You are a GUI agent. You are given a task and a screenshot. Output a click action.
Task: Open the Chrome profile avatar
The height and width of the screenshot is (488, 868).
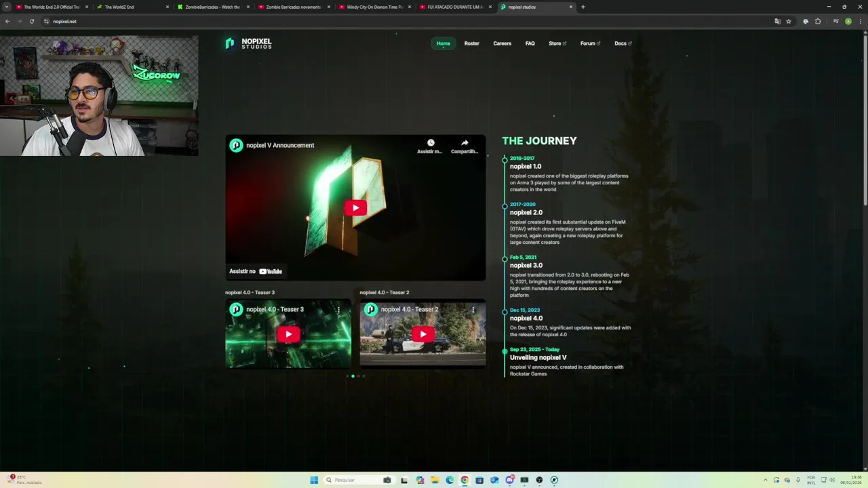point(848,21)
